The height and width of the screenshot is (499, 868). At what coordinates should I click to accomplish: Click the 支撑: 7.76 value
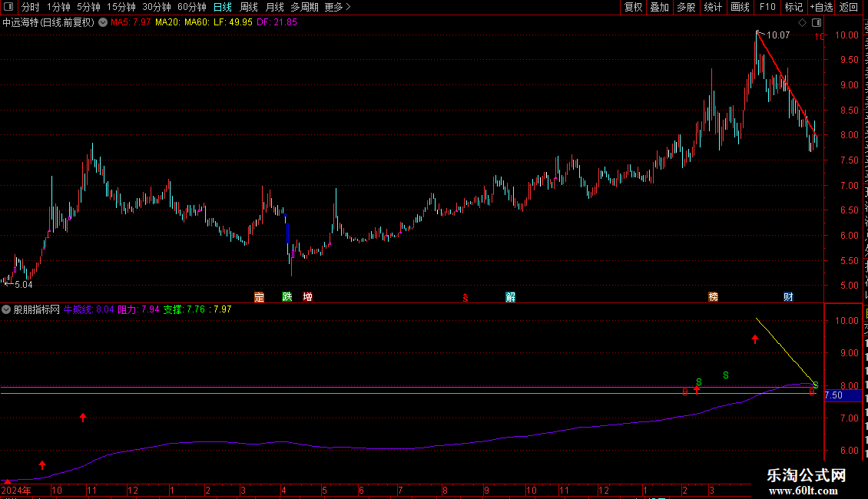(x=184, y=309)
